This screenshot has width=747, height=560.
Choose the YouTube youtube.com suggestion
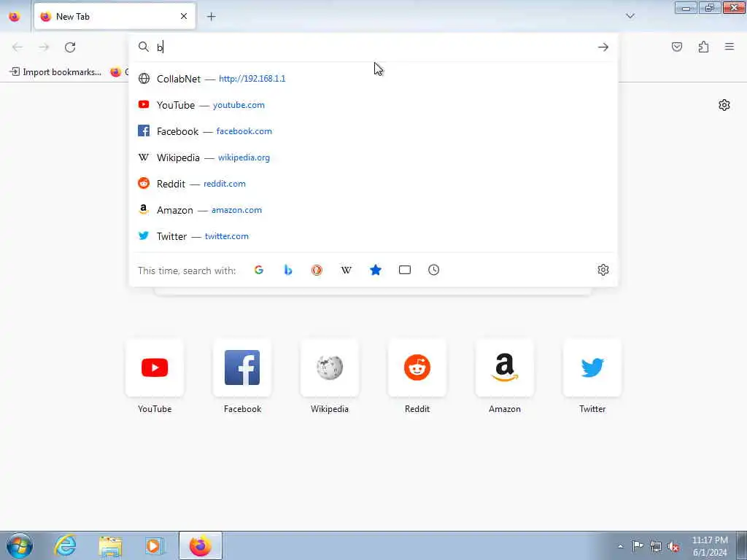(373, 105)
